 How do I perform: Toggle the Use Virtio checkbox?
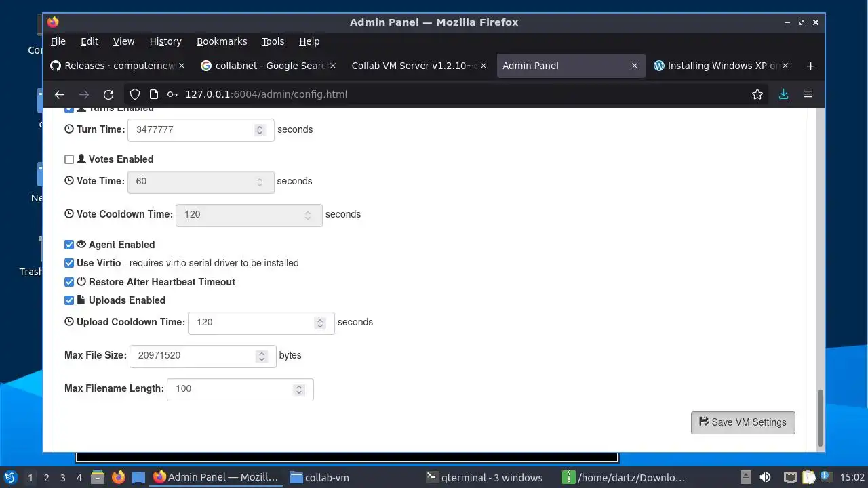click(x=69, y=263)
